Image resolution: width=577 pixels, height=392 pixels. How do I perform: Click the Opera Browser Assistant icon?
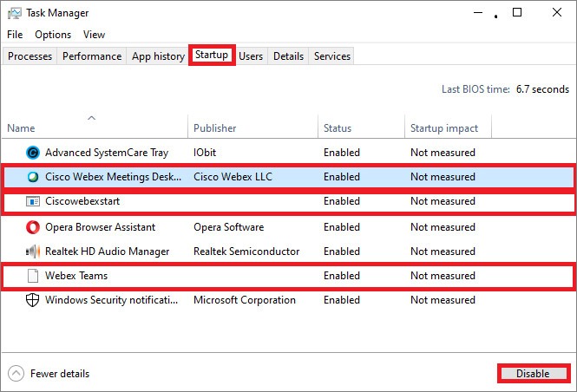[33, 227]
